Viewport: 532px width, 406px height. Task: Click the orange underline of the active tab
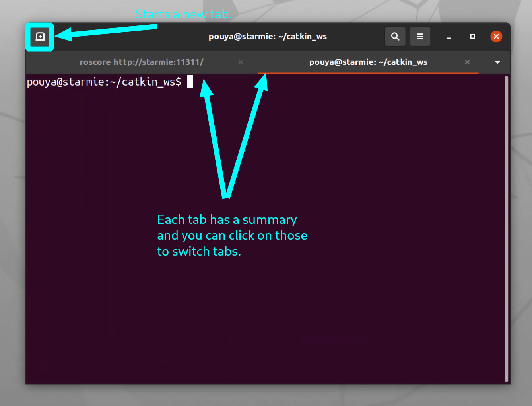tap(368, 73)
